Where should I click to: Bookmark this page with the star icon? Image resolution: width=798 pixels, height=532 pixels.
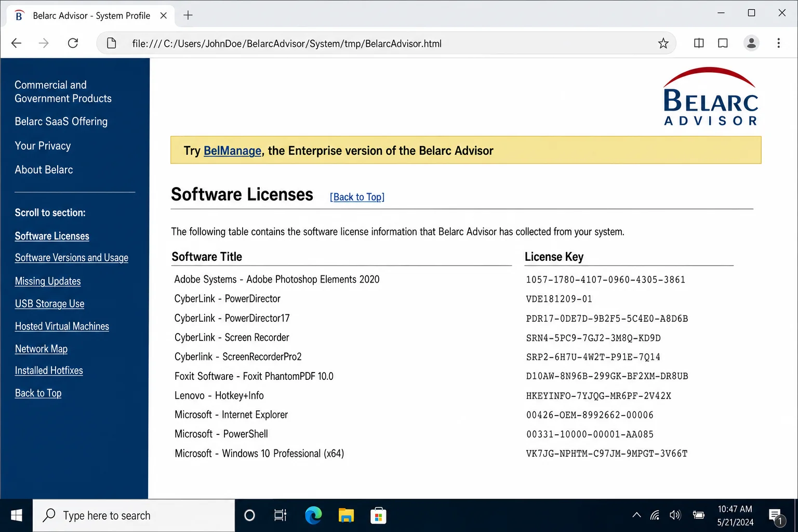[x=663, y=43]
